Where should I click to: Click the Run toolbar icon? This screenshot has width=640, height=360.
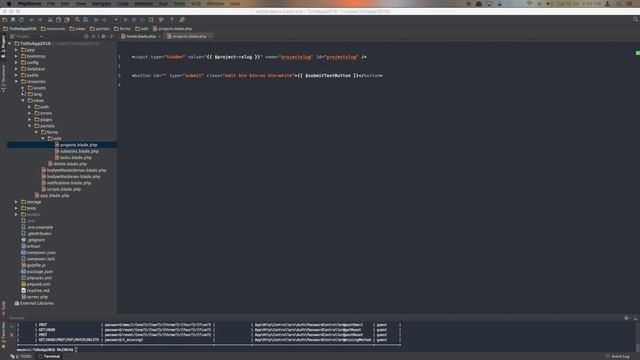click(126, 20)
